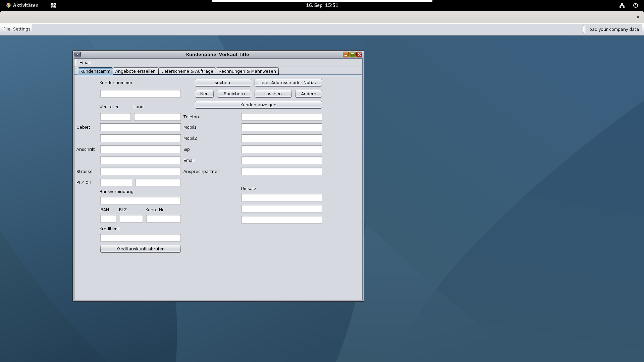Image resolution: width=644 pixels, height=362 pixels.
Task: Select the Lieferscheine & Auftrage tab
Action: point(187,71)
